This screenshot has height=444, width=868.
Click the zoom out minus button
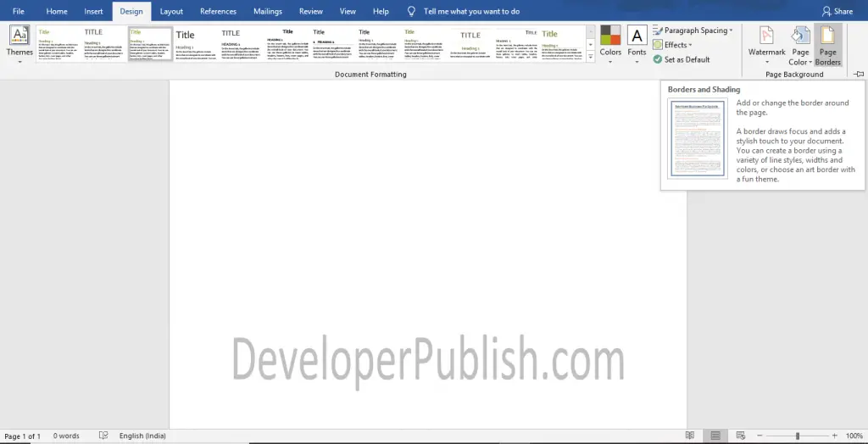(x=760, y=436)
